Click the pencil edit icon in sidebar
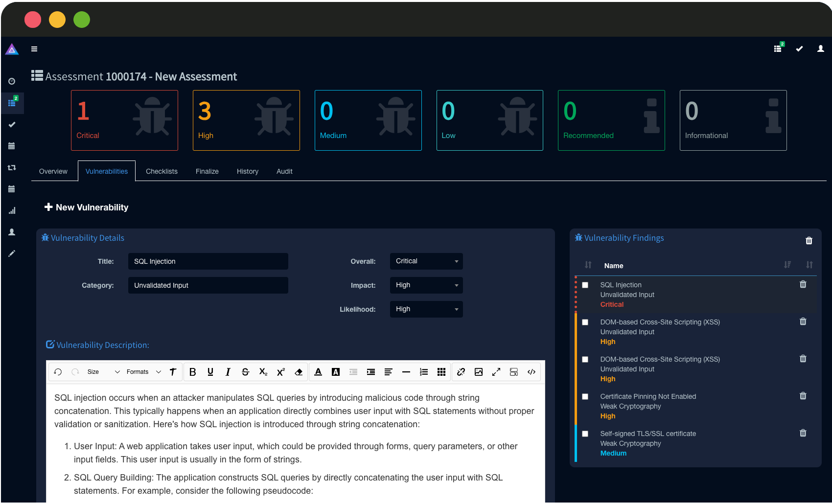This screenshot has height=504, width=832. coord(12,253)
